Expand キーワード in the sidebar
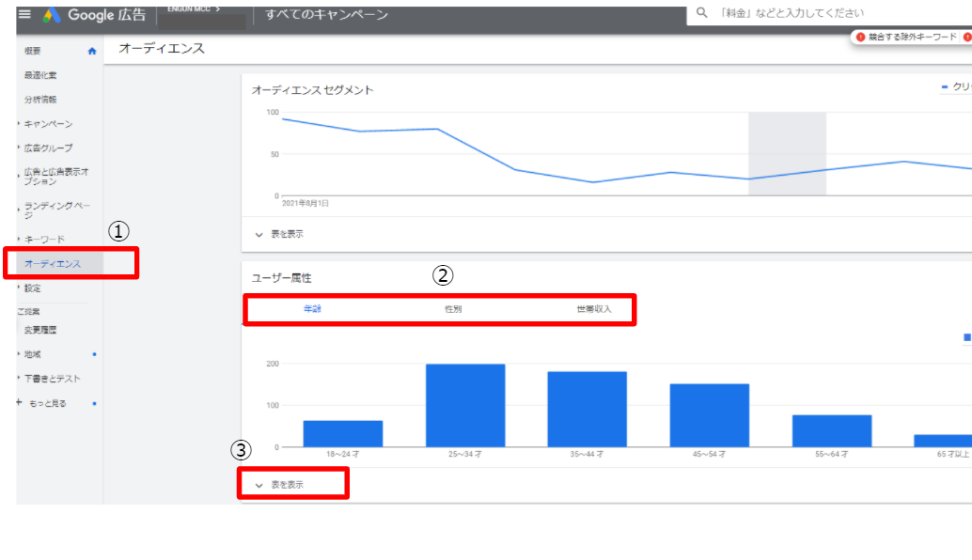The image size is (972, 560). tap(44, 239)
